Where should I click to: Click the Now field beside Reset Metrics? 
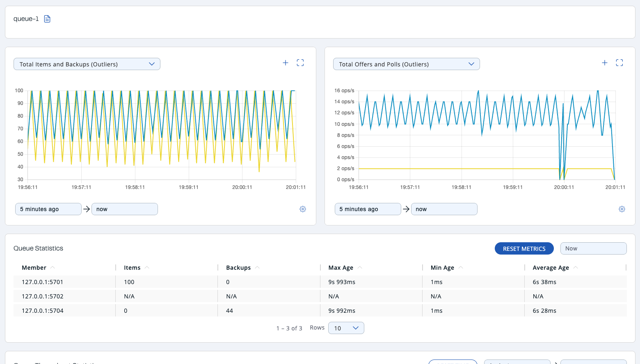[x=593, y=248]
